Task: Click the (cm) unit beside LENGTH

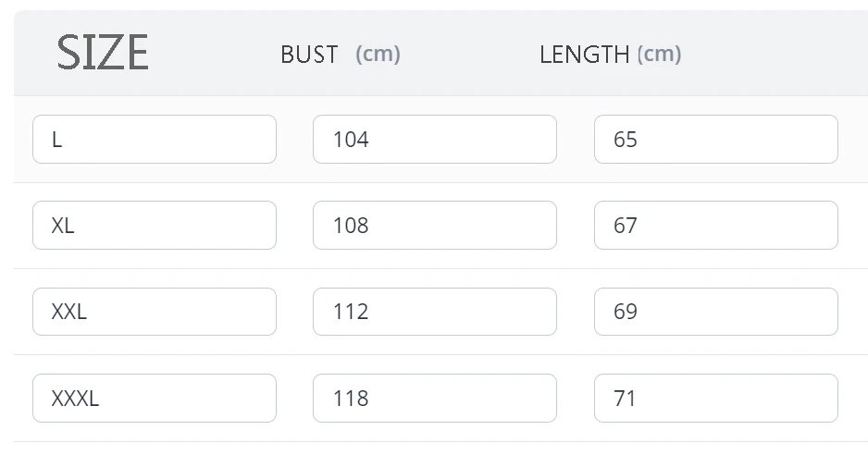Action: pos(659,54)
